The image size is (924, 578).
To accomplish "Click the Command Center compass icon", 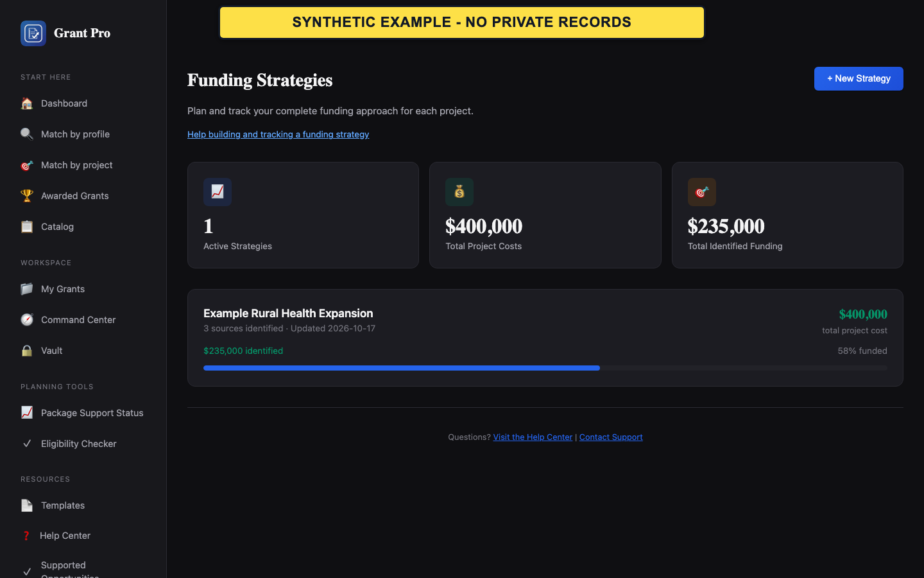I will (27, 320).
